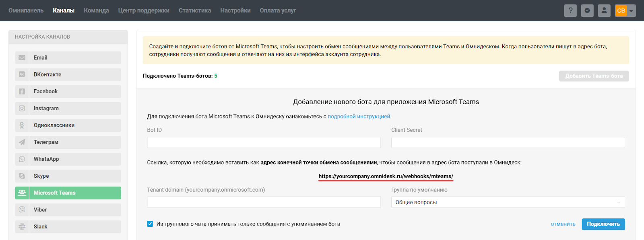Click the отменить link
Viewport: 644px width, 240px height.
[x=563, y=224]
